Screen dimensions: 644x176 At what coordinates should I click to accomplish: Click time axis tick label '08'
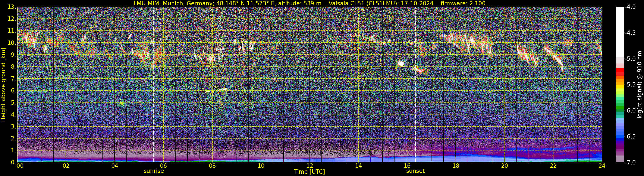[212, 166]
